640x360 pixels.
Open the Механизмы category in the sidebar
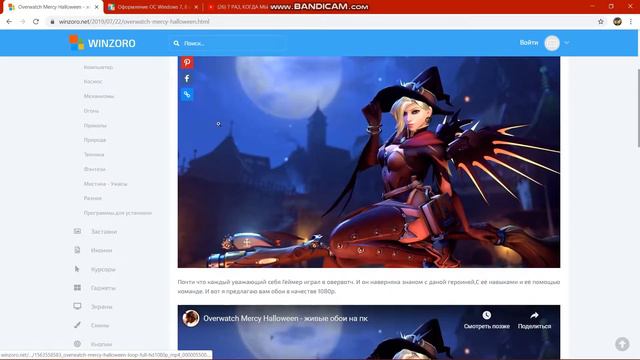99,96
